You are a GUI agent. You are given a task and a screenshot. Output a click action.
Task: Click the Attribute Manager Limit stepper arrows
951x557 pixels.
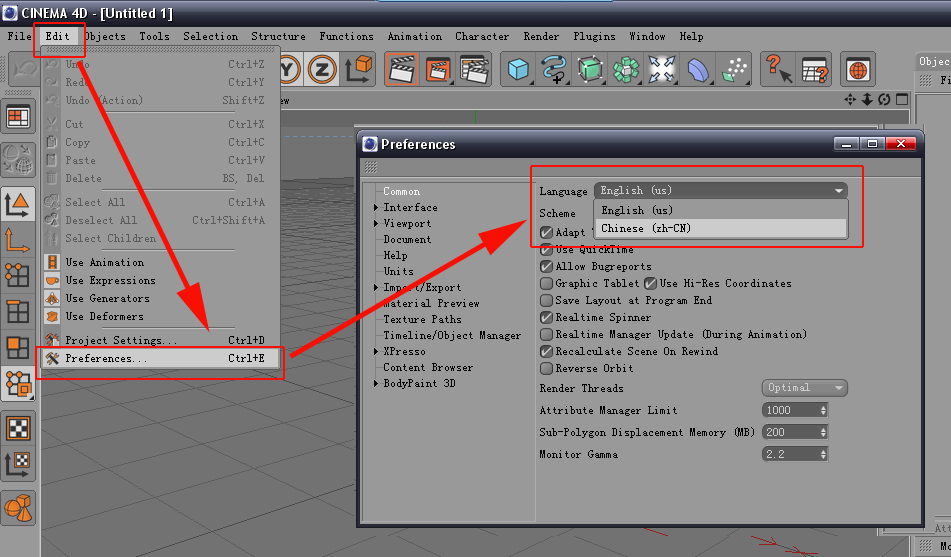tap(823, 410)
